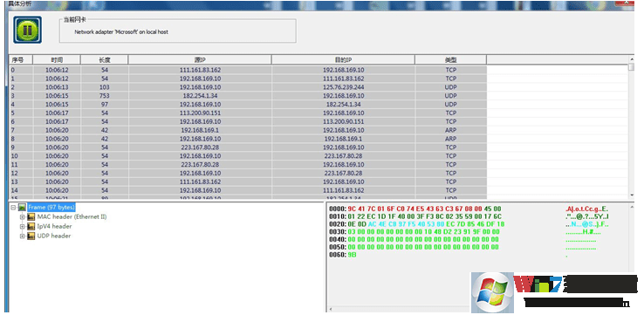Click the 长度 column header
This screenshot has width=644, height=315.
coord(105,60)
